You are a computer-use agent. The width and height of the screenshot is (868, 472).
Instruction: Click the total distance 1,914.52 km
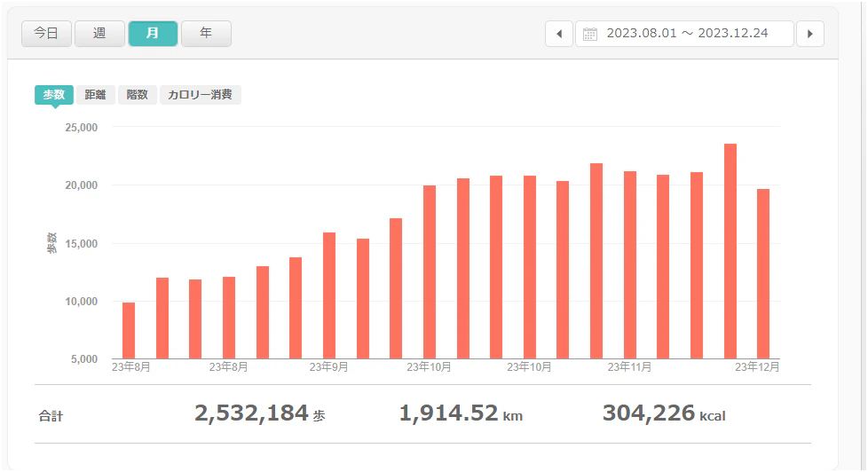[461, 413]
